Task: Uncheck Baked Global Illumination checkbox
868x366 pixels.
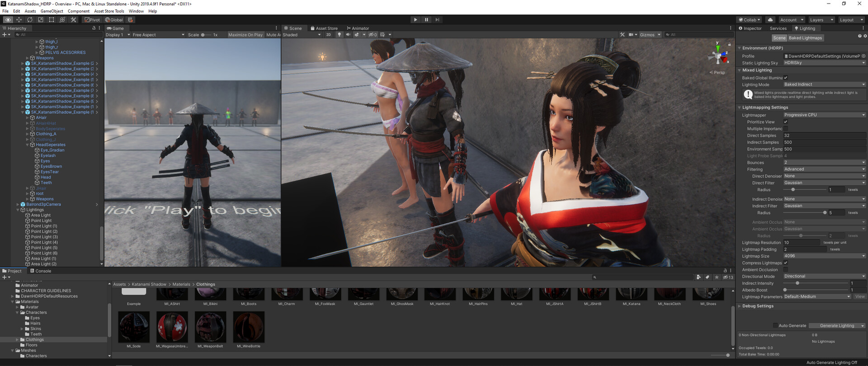Action: (x=785, y=78)
